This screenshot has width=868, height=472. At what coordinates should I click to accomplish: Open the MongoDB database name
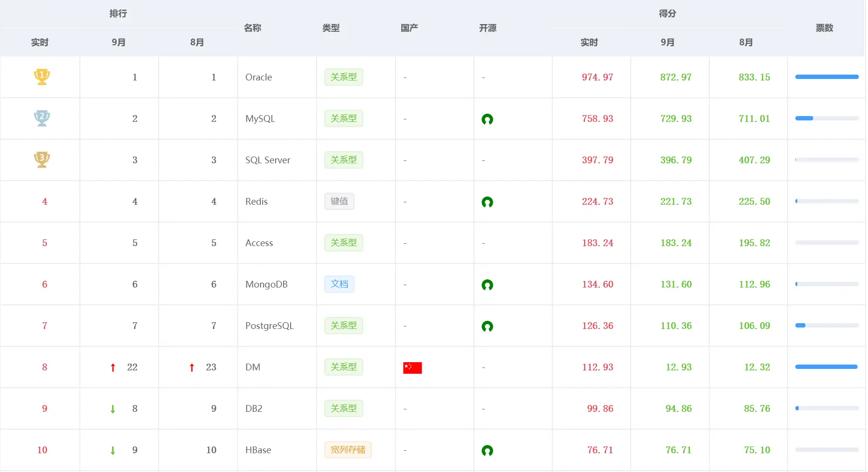click(x=266, y=284)
